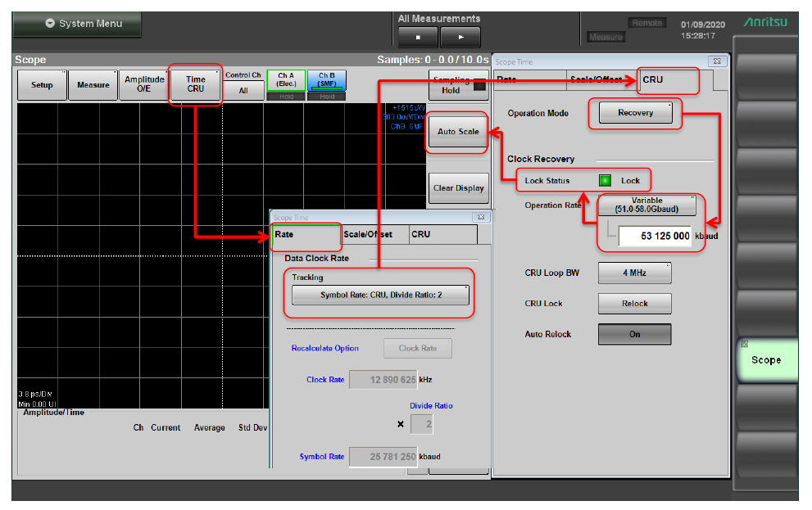Select the Scope side panel button
The width and height of the screenshot is (812, 510).
pos(765,360)
